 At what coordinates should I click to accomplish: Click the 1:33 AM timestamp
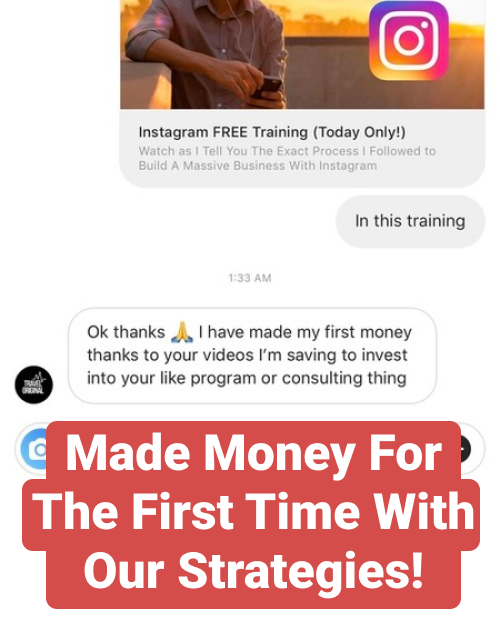click(x=250, y=278)
